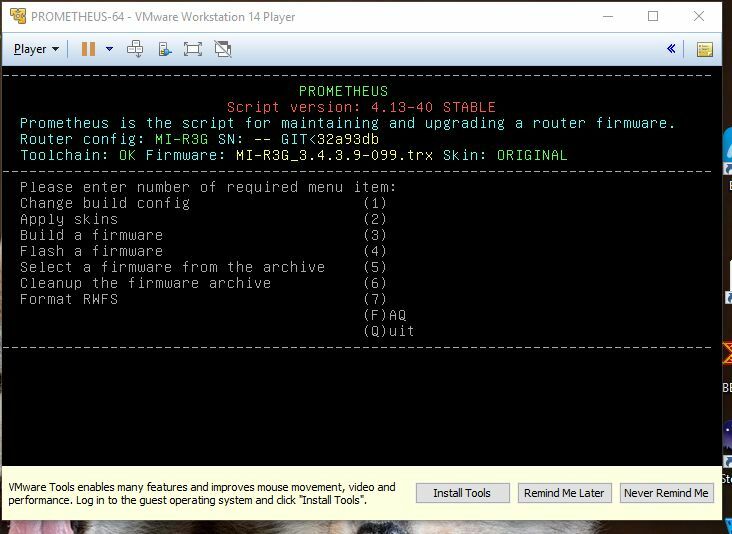Open removable devices toolbar icon
This screenshot has height=534, width=732.
(x=165, y=49)
